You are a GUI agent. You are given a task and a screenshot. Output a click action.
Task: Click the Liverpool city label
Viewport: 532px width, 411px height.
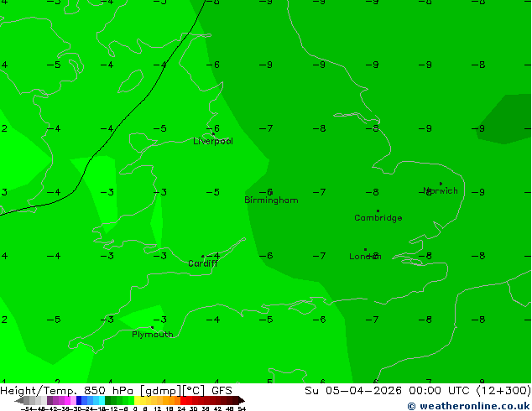pyautogui.click(x=213, y=141)
